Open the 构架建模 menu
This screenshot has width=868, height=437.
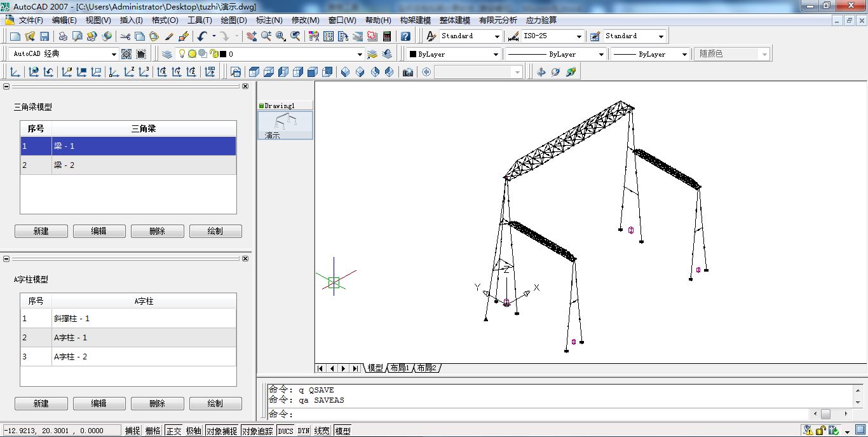(415, 20)
